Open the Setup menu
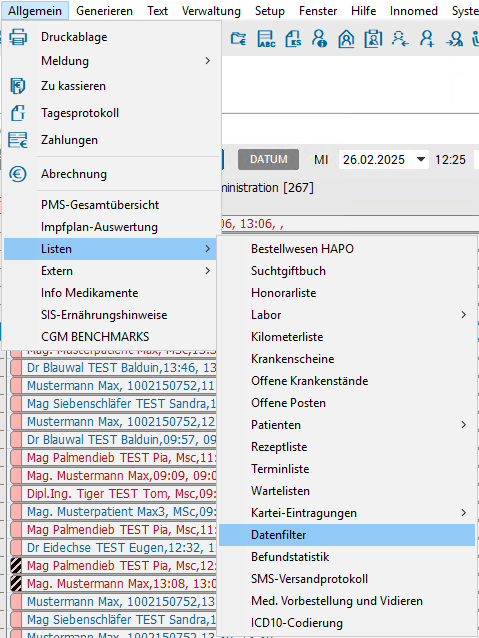Viewport: 479px width, 638px height. (x=270, y=11)
